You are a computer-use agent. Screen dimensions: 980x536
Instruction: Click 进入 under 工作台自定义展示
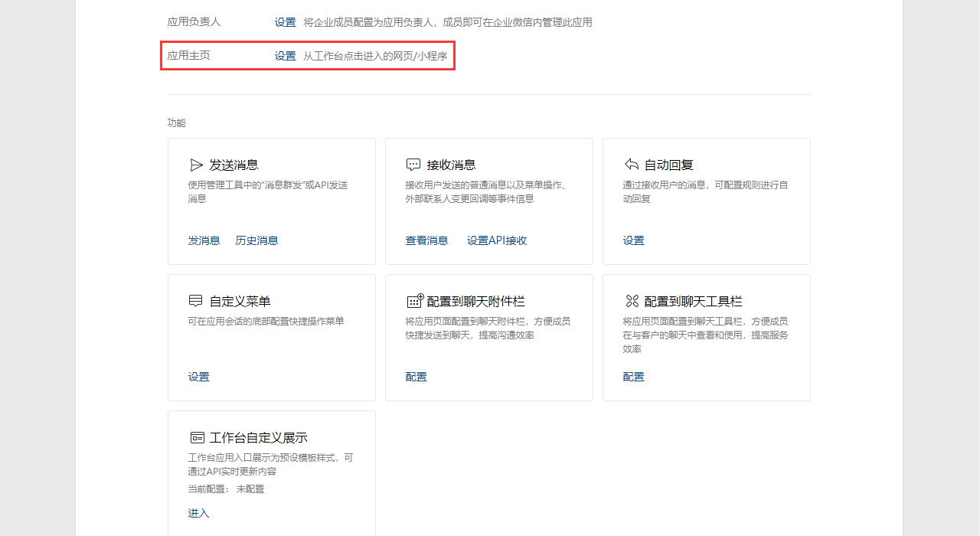(x=198, y=513)
